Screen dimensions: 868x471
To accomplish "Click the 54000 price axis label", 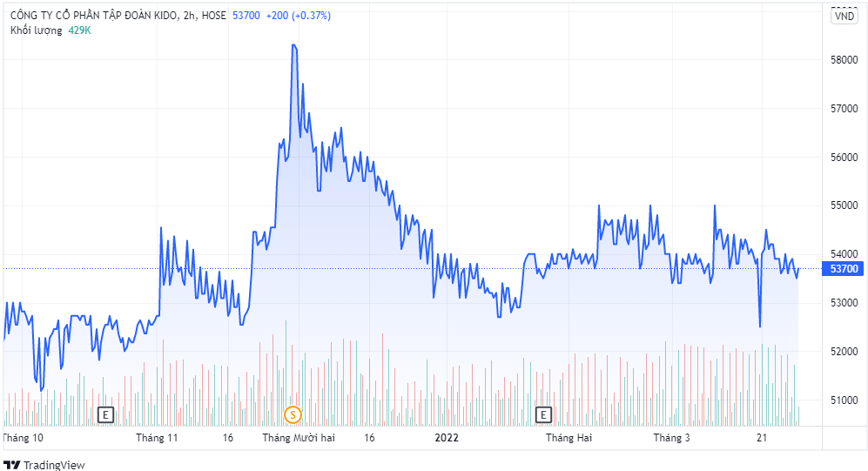I will click(x=844, y=254).
